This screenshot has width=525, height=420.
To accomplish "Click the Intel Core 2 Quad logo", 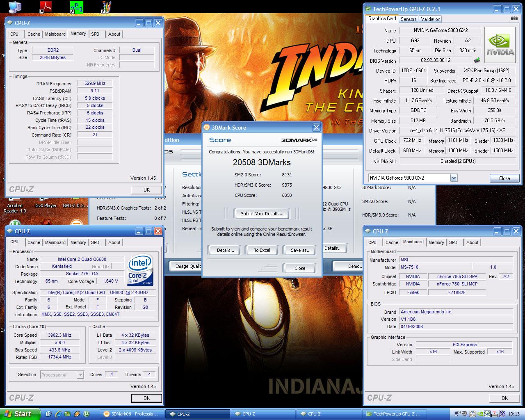I will 140,270.
